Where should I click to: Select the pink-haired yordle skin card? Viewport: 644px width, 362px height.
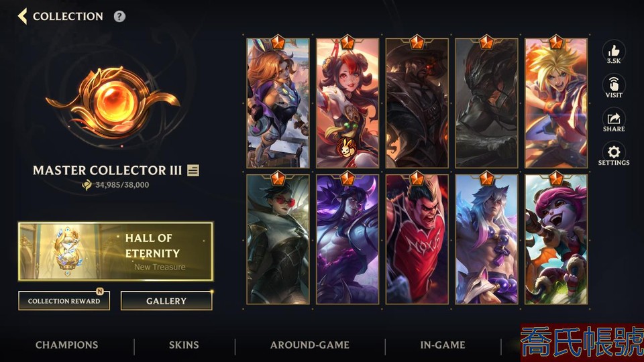click(556, 239)
